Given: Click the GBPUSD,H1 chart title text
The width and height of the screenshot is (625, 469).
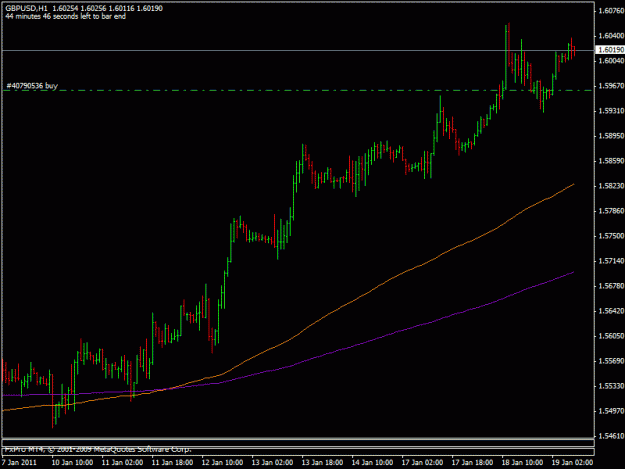Looking at the screenshot, I should click(x=26, y=8).
